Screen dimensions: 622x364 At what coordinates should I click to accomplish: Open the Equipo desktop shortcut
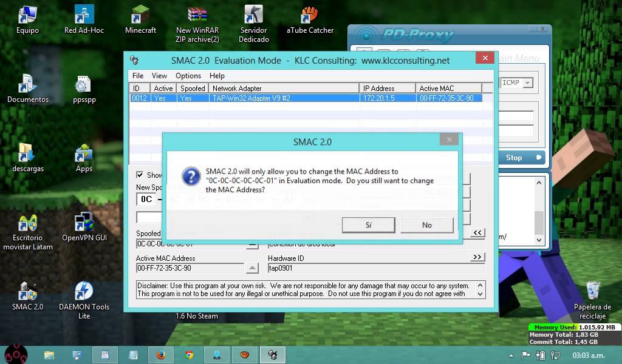(27, 19)
